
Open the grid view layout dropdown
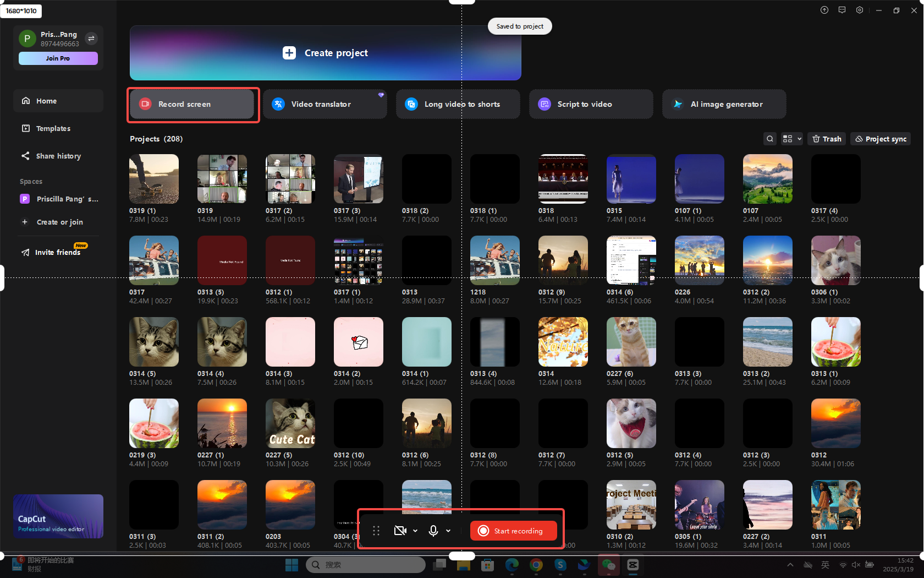(x=791, y=139)
